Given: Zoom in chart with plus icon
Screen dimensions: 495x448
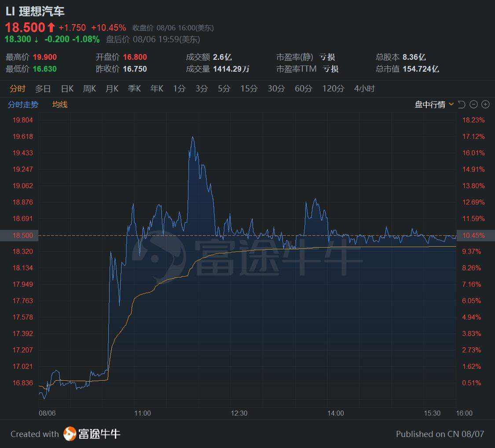Looking at the screenshot, I should [485, 105].
